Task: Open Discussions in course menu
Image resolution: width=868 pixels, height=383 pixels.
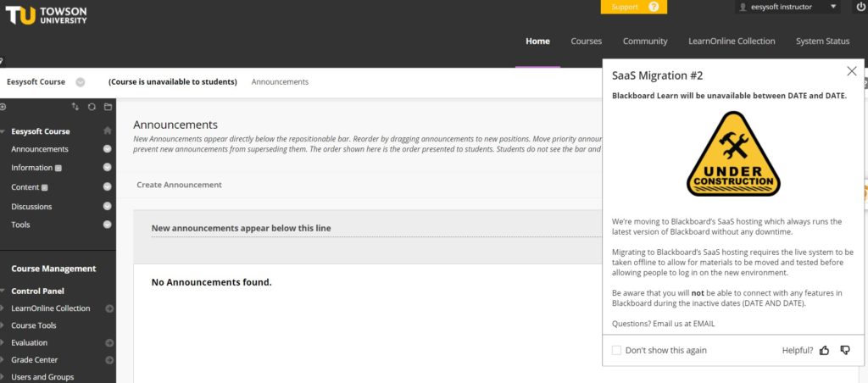Action: 31,207
